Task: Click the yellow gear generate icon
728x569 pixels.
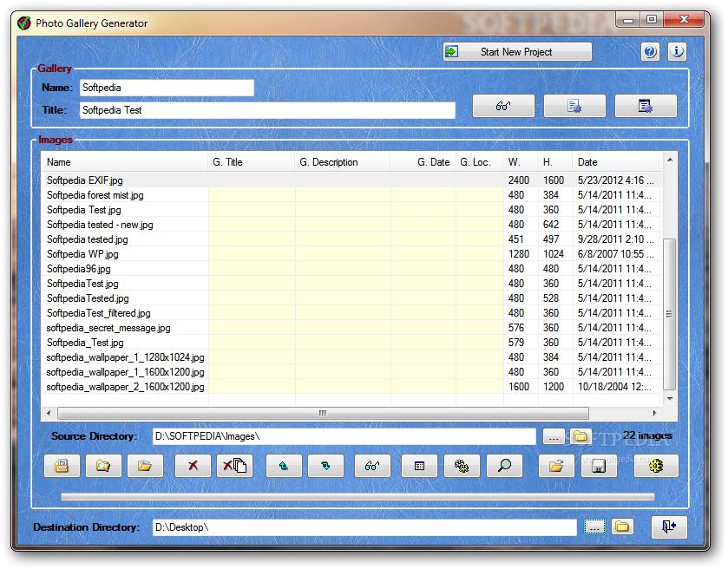Action: click(656, 466)
